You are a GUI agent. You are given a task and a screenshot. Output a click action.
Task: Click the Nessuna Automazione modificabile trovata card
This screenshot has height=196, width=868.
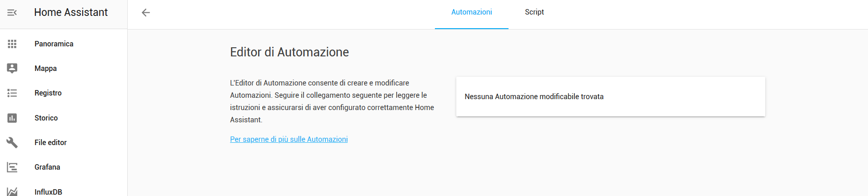(x=610, y=96)
